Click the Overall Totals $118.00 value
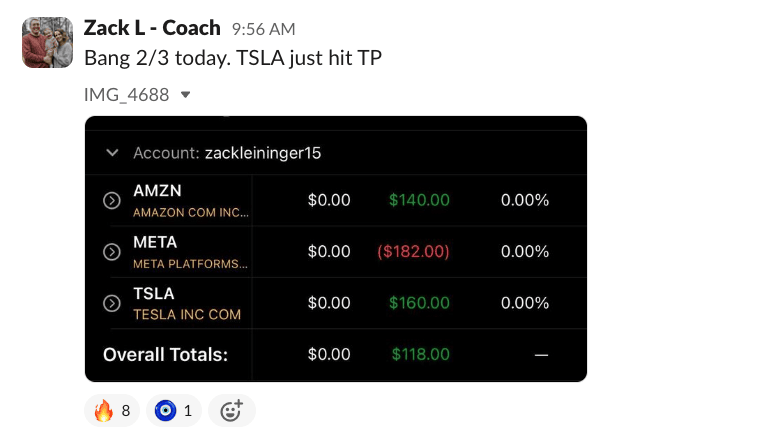774x434 pixels. [420, 354]
